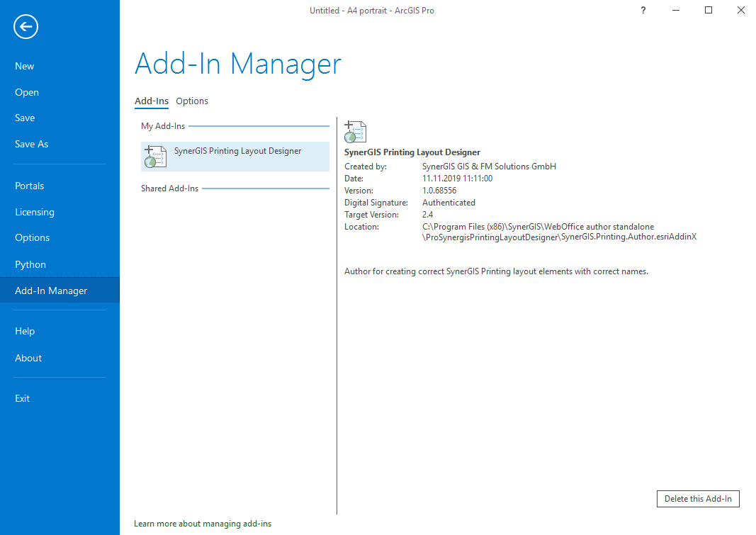756x535 pixels.
Task: Open the Portals settings
Action: pos(29,185)
